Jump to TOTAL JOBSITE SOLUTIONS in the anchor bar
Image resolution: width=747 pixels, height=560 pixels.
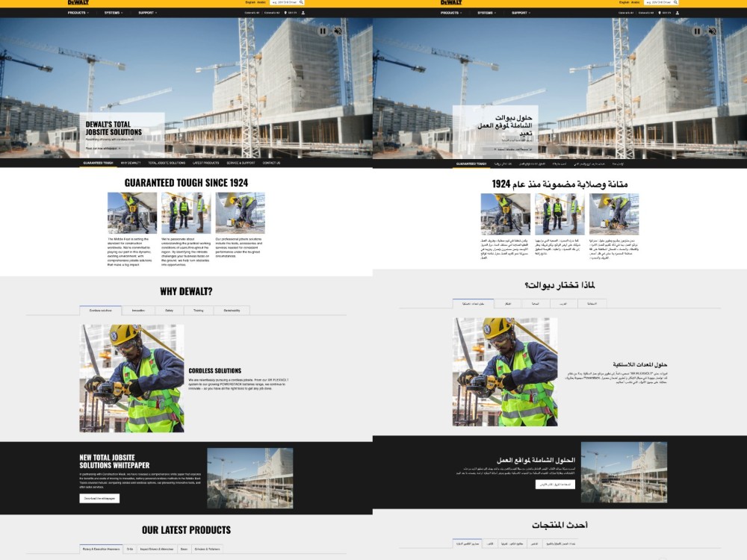pos(167,163)
